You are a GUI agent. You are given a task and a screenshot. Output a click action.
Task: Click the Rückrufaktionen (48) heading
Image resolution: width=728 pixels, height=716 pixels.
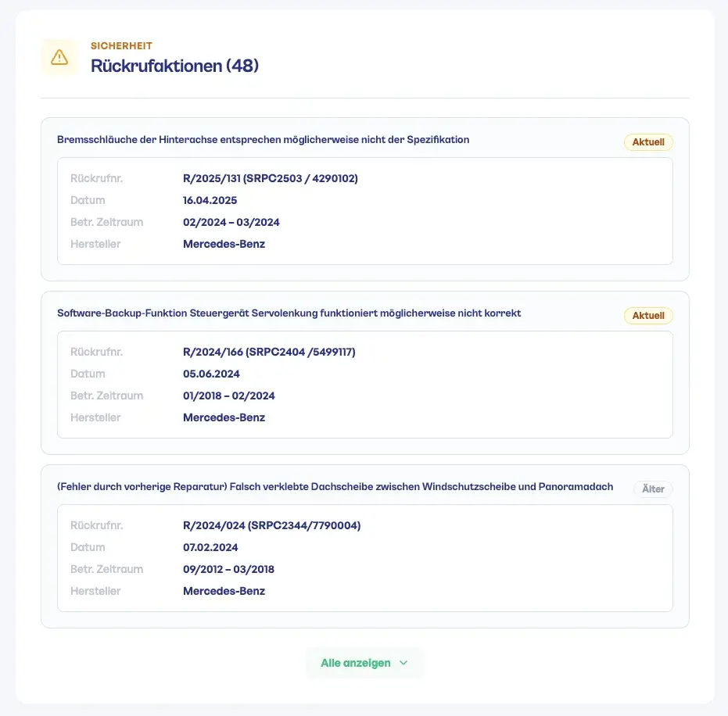click(x=174, y=66)
